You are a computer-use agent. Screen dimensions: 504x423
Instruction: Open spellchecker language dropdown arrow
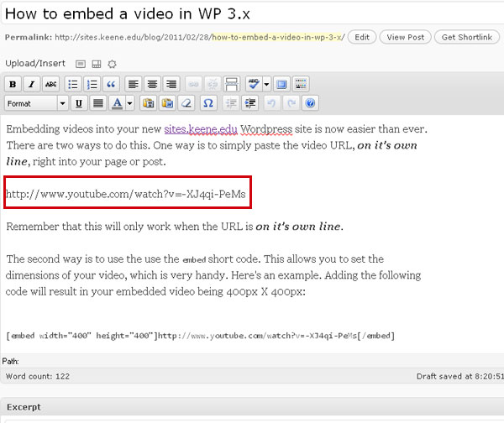point(266,84)
